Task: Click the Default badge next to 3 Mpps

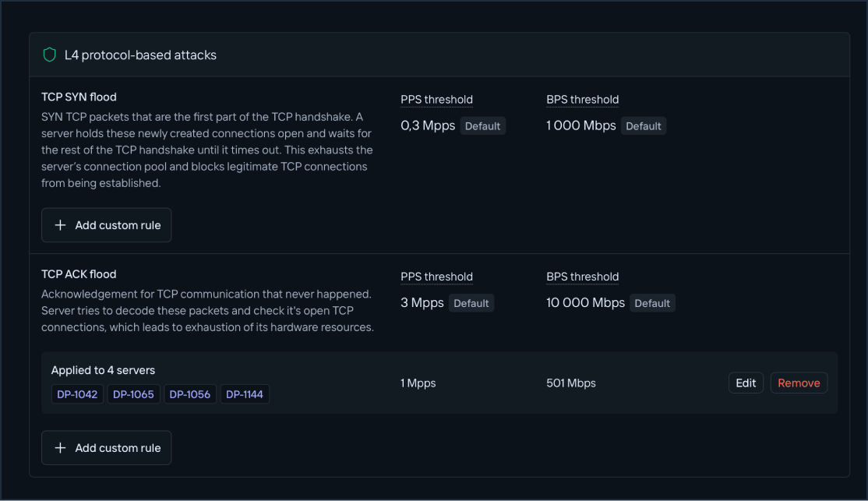Action: pyautogui.click(x=471, y=302)
